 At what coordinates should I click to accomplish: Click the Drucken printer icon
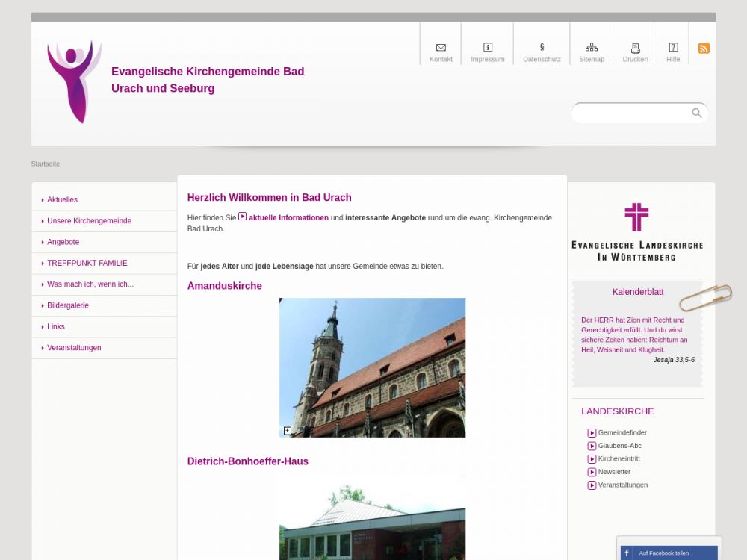click(636, 48)
